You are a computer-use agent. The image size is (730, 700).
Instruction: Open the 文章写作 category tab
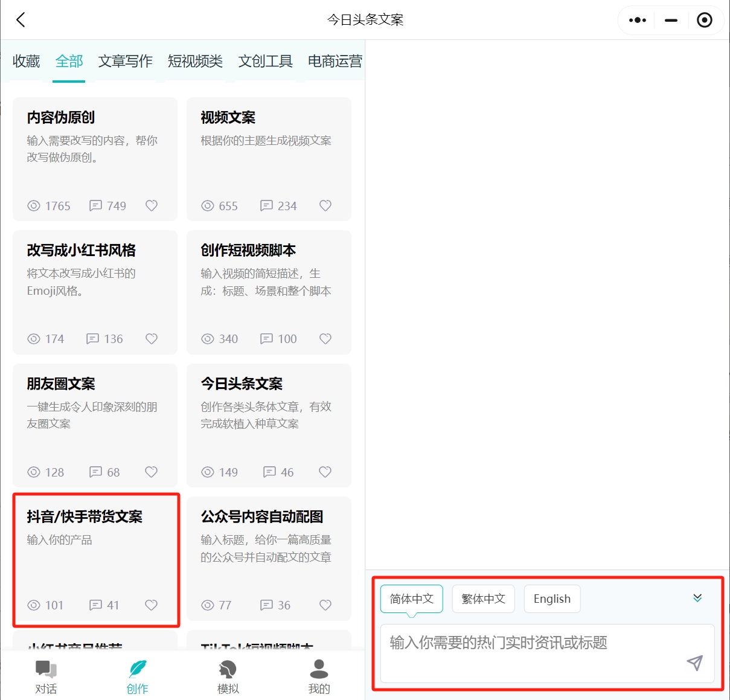(126, 61)
